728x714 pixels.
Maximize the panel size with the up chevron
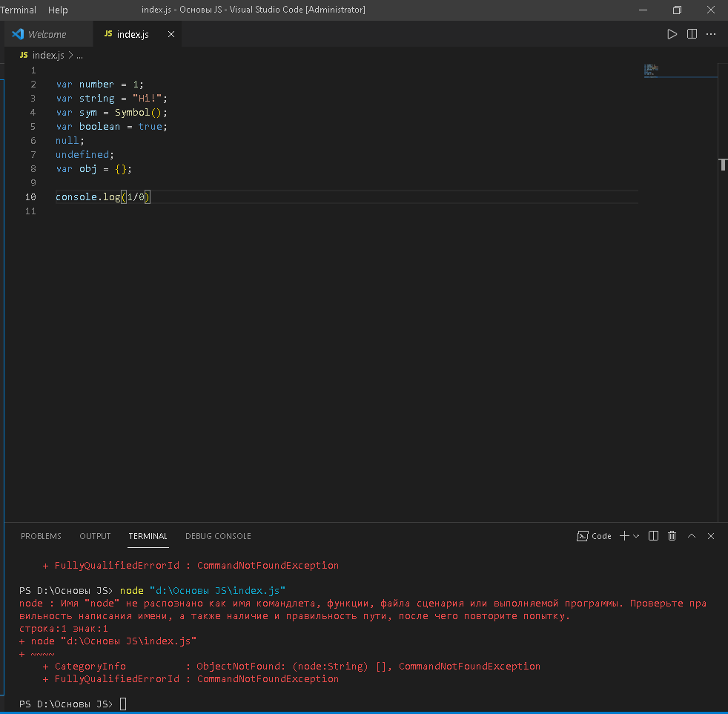click(692, 536)
